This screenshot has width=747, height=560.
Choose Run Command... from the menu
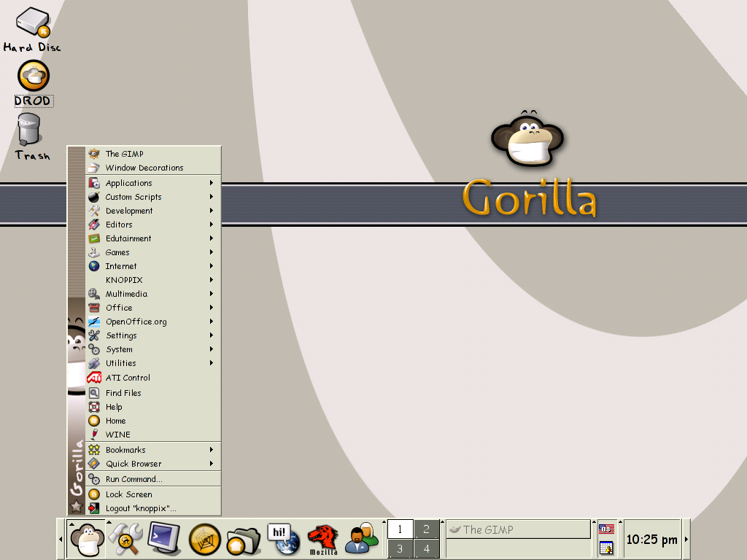point(153,479)
